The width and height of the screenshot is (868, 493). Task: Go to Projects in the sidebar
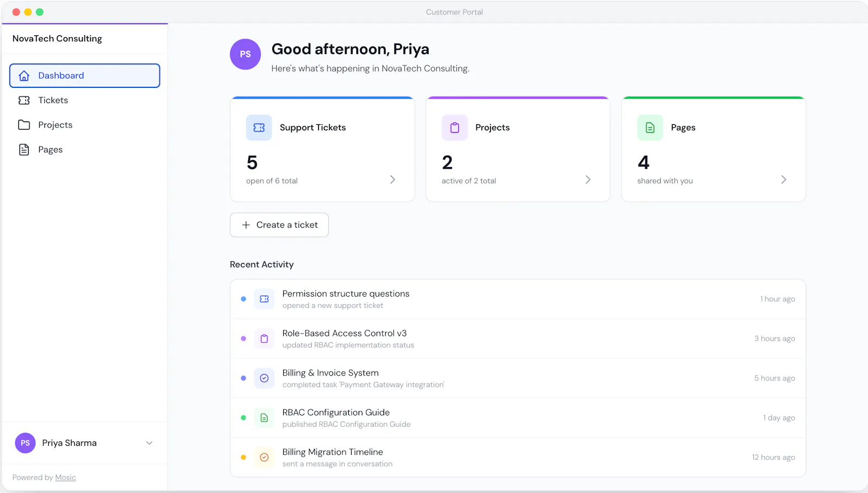[x=85, y=125]
